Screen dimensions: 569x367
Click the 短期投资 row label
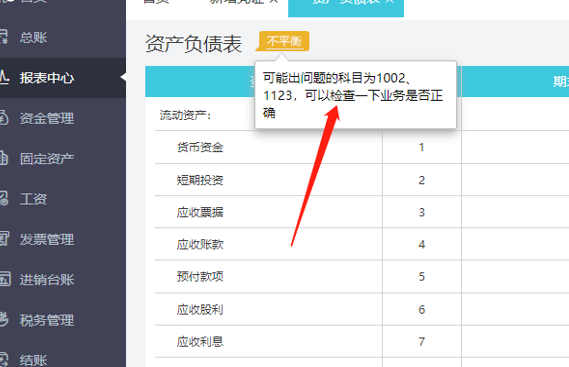(200, 180)
